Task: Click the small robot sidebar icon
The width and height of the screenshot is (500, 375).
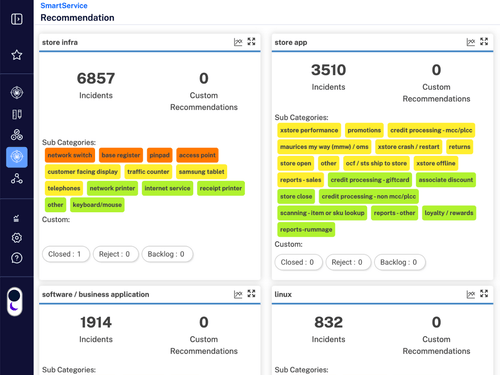Action: [x=16, y=219]
